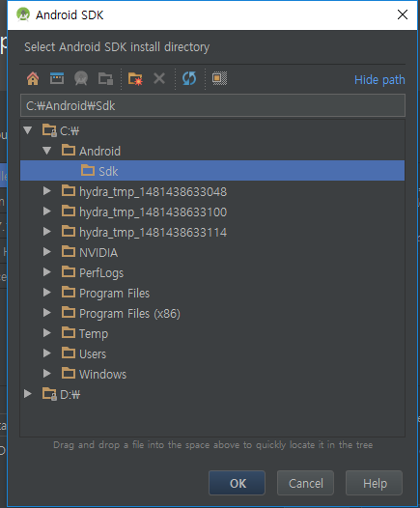
Task: Go to Home directory icon
Action: pyautogui.click(x=33, y=79)
